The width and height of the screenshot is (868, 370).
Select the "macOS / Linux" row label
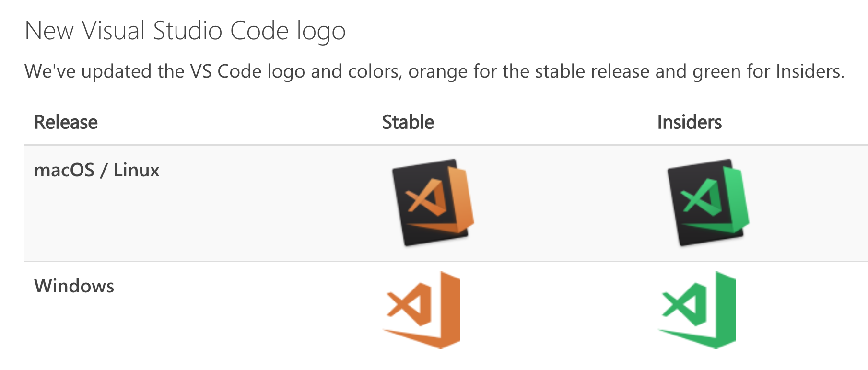point(97,170)
